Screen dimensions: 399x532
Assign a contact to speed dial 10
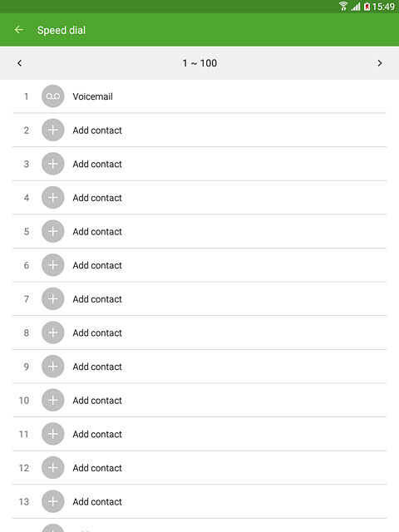(x=199, y=401)
